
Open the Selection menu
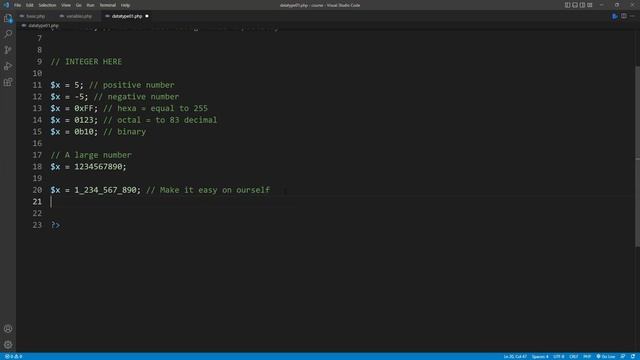[47, 5]
